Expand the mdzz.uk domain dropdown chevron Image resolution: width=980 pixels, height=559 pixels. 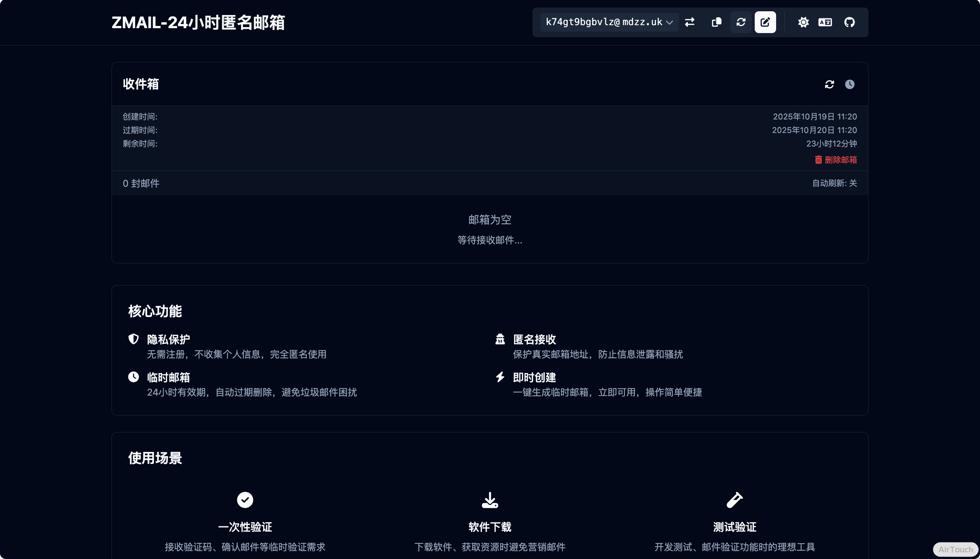point(669,22)
